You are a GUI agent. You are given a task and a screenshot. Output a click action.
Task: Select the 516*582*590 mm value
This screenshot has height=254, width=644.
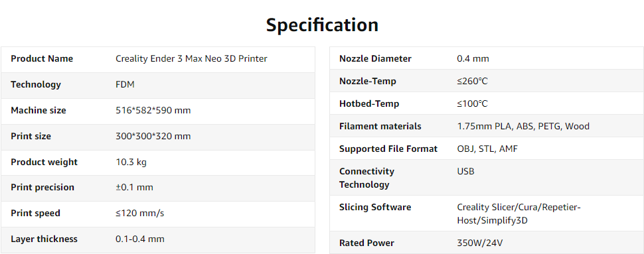tap(153, 110)
